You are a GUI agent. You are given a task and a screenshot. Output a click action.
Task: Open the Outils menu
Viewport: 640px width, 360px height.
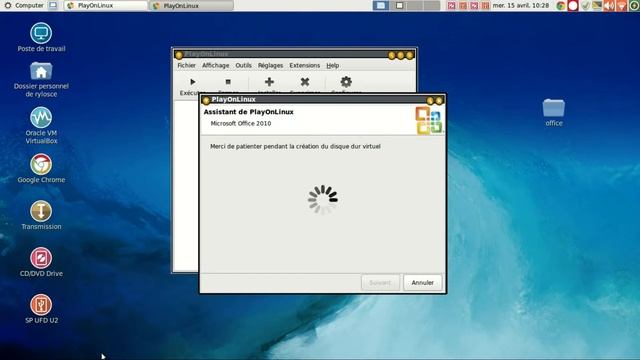click(x=243, y=65)
